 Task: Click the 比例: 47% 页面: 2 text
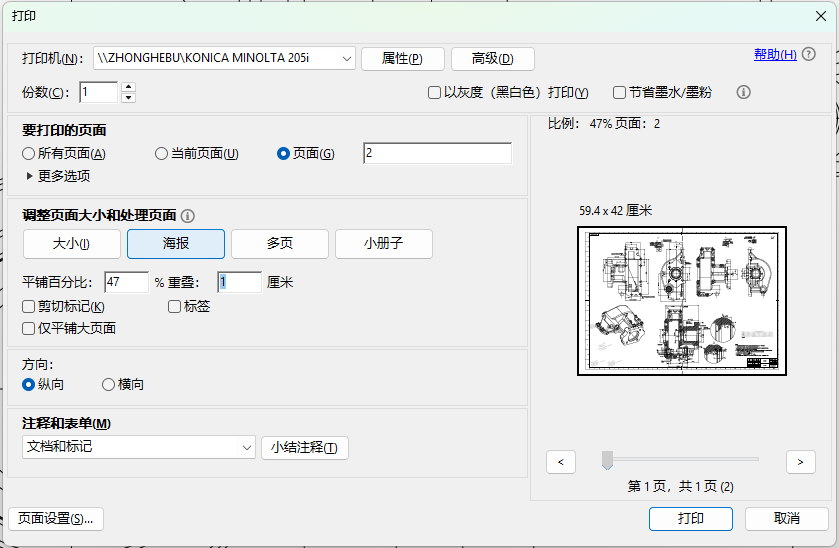click(604, 124)
